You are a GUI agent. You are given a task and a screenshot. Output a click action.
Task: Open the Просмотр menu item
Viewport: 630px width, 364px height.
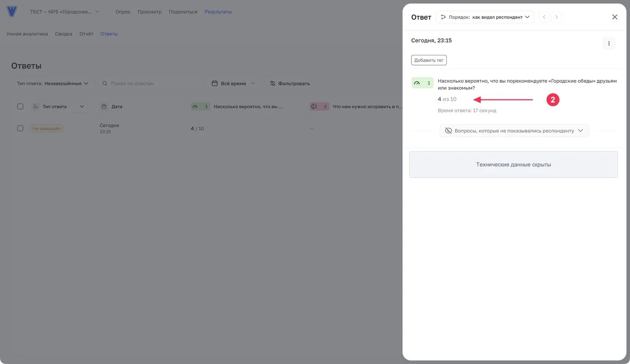[x=149, y=12]
